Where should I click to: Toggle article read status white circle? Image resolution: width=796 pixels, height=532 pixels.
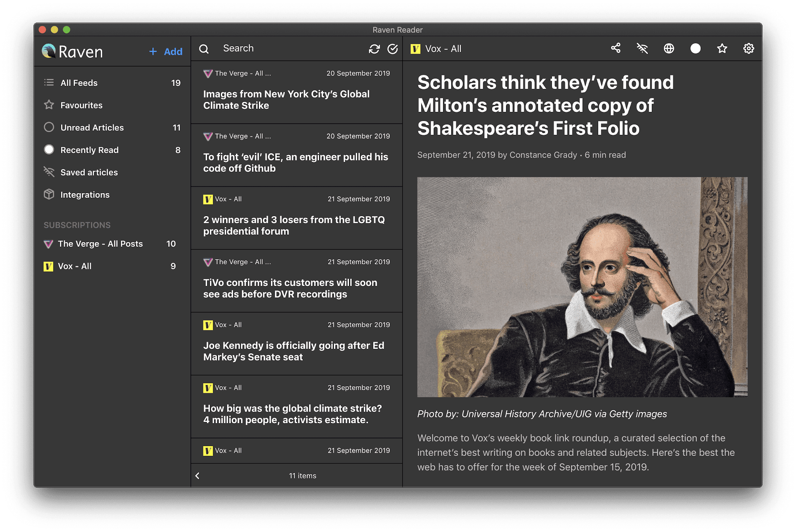(x=695, y=48)
